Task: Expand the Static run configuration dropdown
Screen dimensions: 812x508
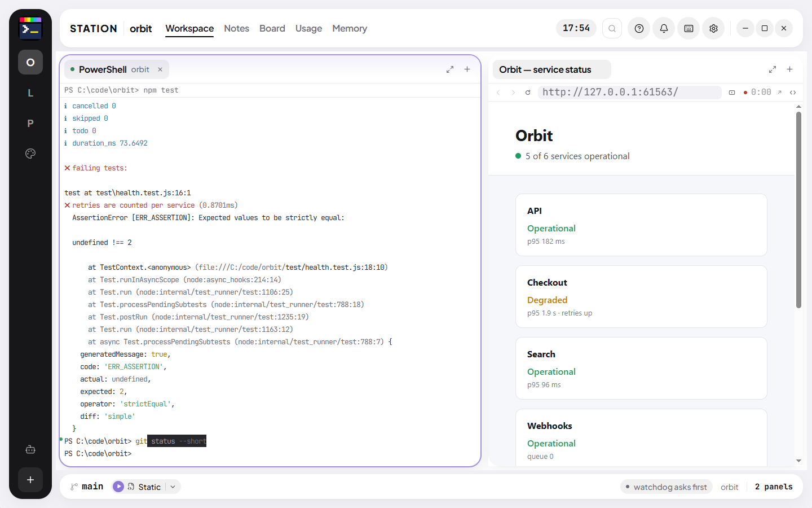Action: tap(173, 487)
